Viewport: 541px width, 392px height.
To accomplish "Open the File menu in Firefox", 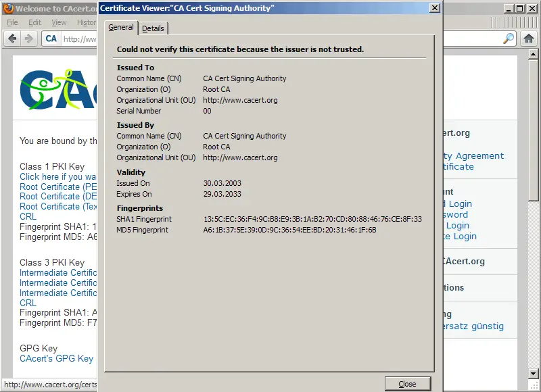I will click(12, 22).
